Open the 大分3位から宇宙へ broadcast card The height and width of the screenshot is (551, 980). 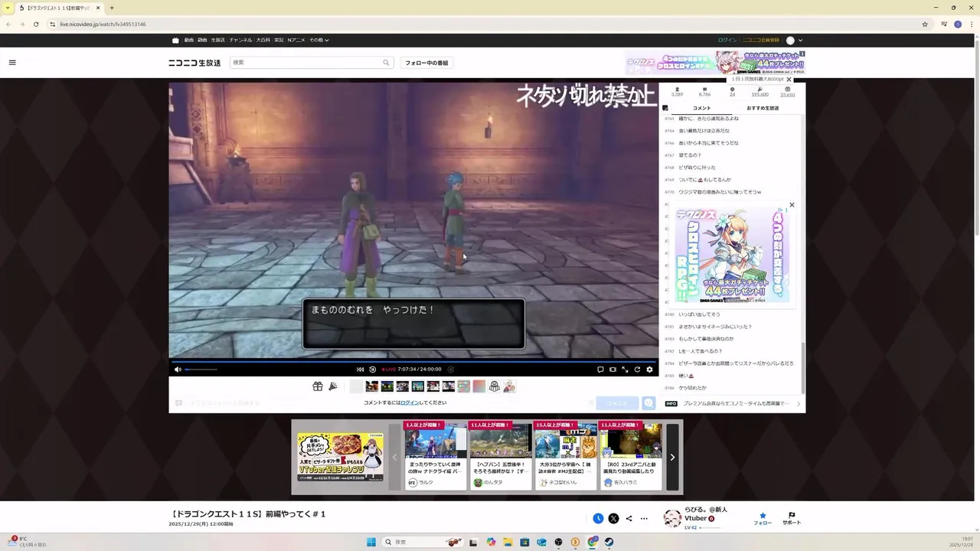tap(566, 456)
